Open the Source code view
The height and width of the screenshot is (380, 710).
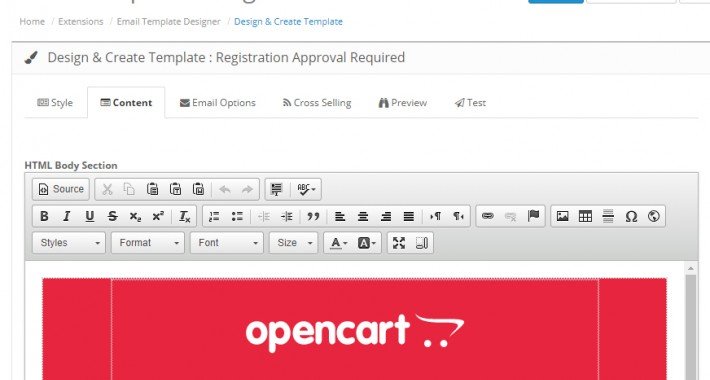pyautogui.click(x=61, y=189)
